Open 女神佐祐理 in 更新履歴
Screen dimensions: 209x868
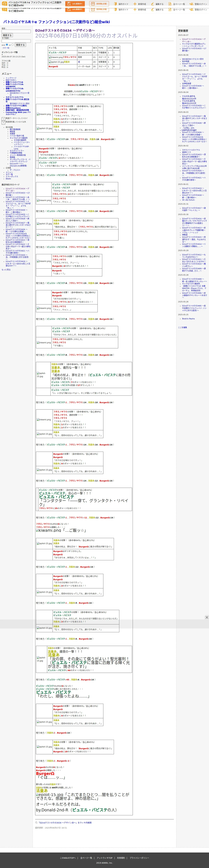pyautogui.click(x=187, y=84)
